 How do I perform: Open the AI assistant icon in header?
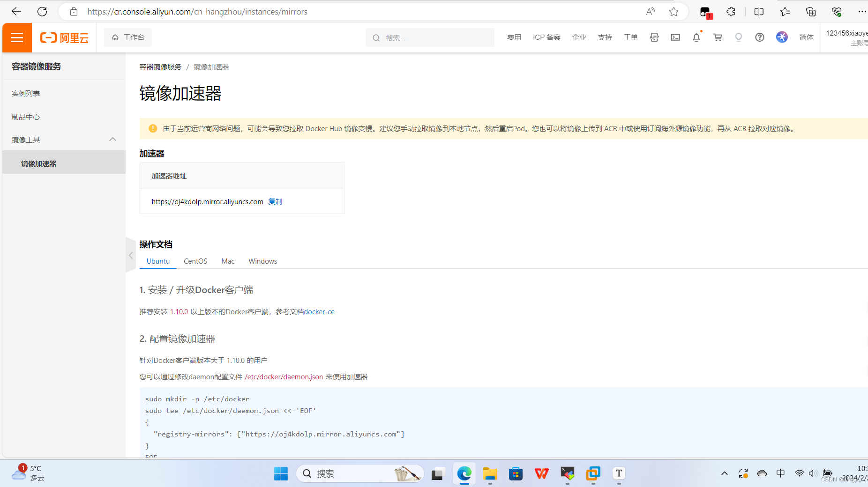[782, 37]
